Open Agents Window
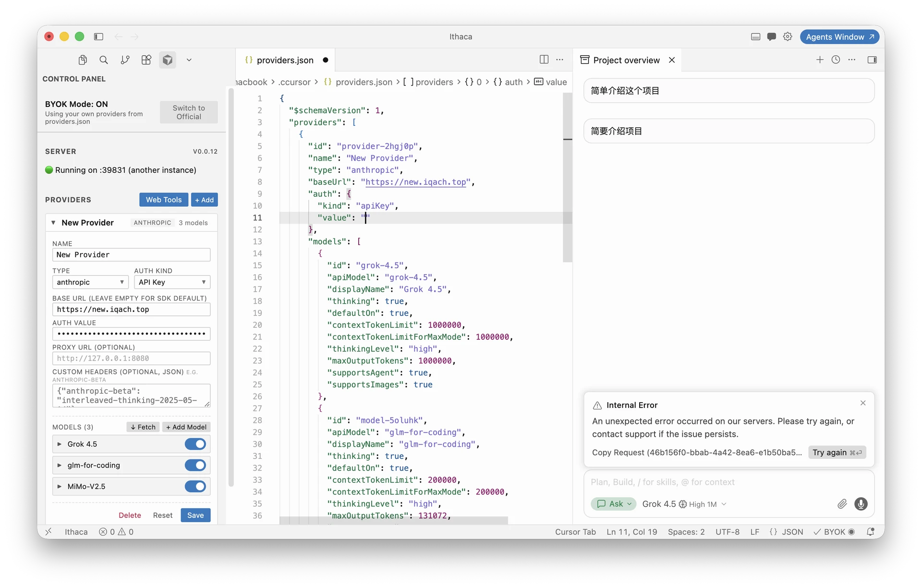Image resolution: width=922 pixels, height=588 pixels. 839,37
